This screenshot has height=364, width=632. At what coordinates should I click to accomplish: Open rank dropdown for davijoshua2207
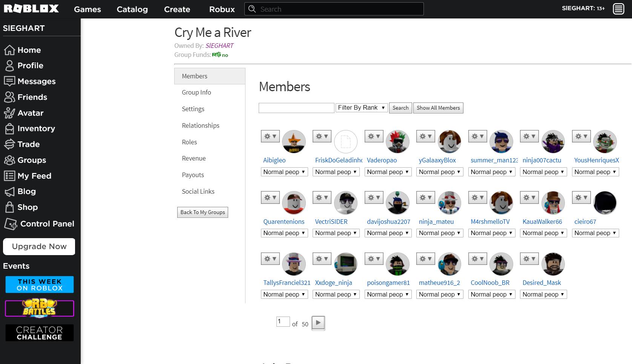click(388, 233)
